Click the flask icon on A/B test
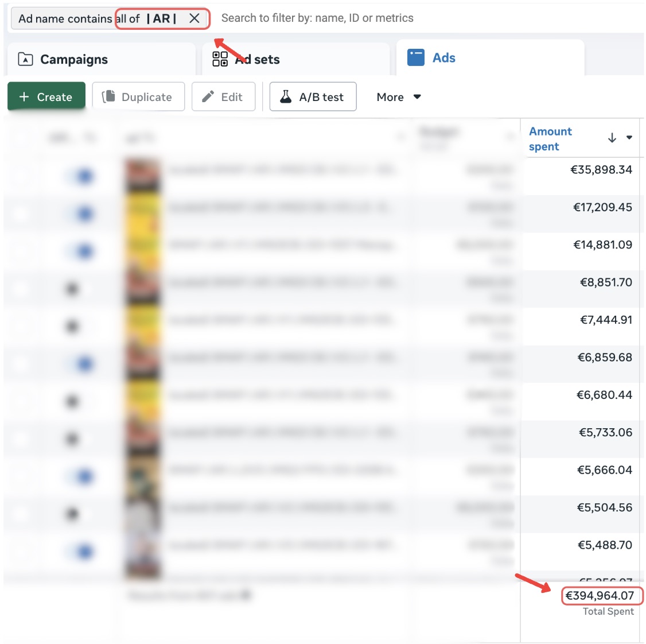The width and height of the screenshot is (646, 644). tap(286, 96)
